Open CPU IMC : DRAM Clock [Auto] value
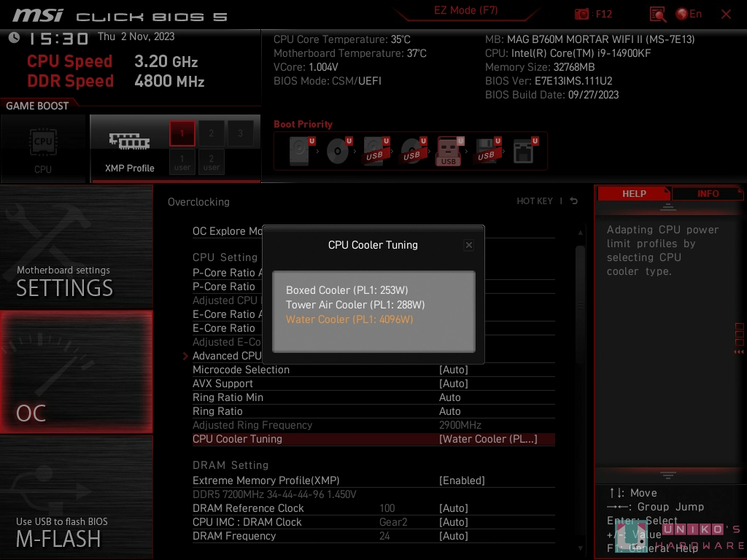Screen dimensions: 747x560 pyautogui.click(x=454, y=522)
